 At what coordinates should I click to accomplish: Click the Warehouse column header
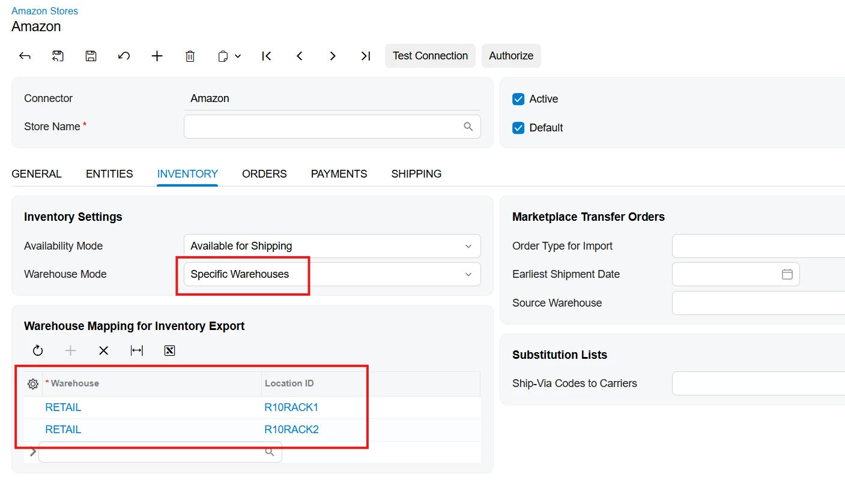point(152,383)
